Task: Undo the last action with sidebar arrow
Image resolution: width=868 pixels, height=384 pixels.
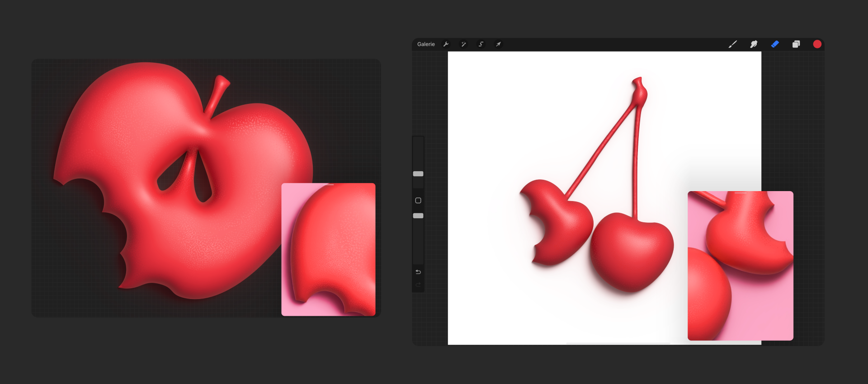Action: pos(418,272)
